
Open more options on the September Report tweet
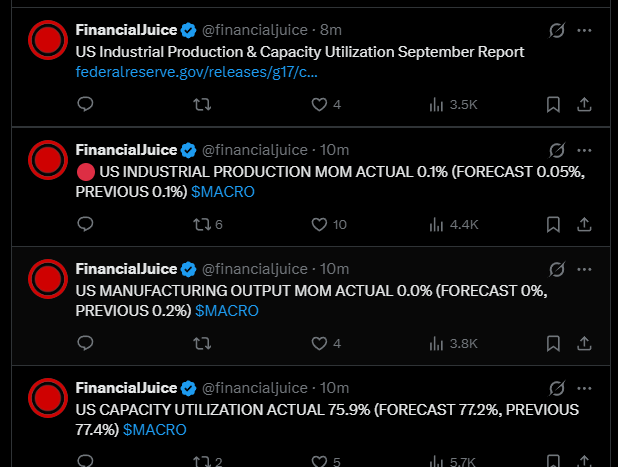(x=586, y=30)
